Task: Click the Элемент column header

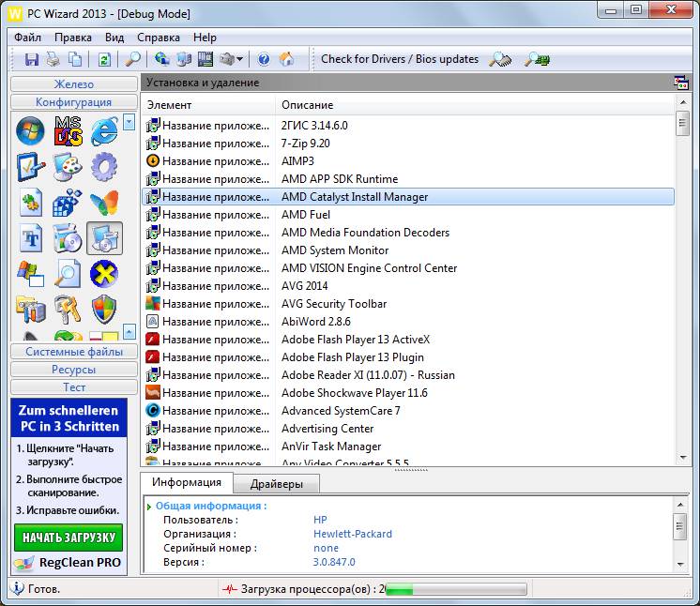Action: (x=208, y=105)
